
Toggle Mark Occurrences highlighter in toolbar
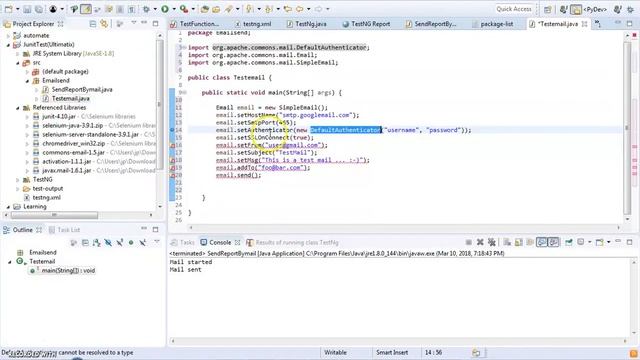click(x=86, y=9)
